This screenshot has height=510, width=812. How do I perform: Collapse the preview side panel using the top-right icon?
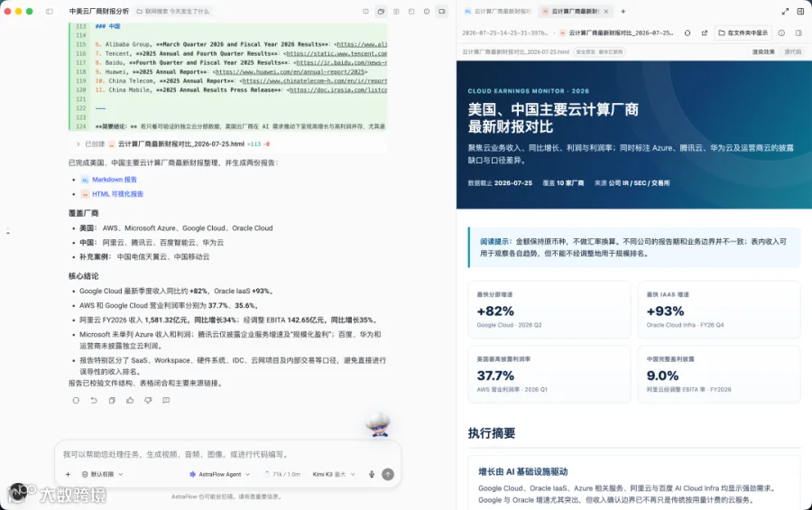point(800,11)
